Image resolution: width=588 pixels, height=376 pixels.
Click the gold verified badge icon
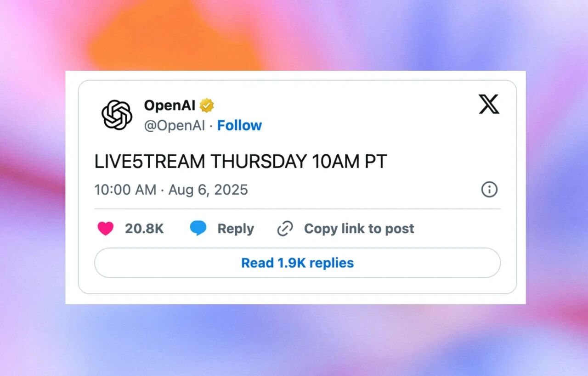(x=207, y=106)
